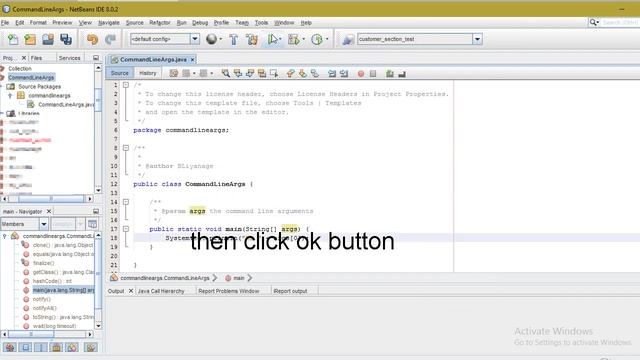Click the Debug Project icon
Image resolution: width=640 pixels, height=360 pixels.
(x=293, y=39)
